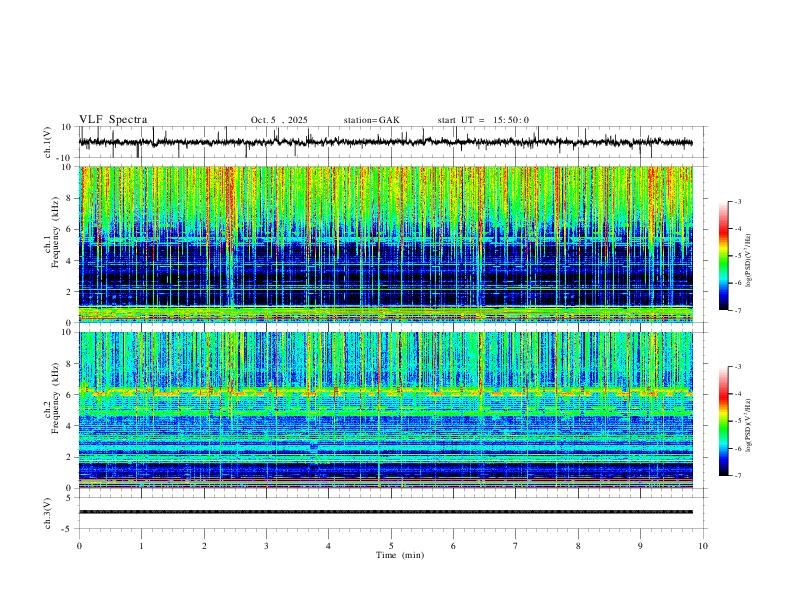Image resolution: width=792 pixels, height=612 pixels.
Task: Click the ch.3 flat black trace
Action: point(386,512)
